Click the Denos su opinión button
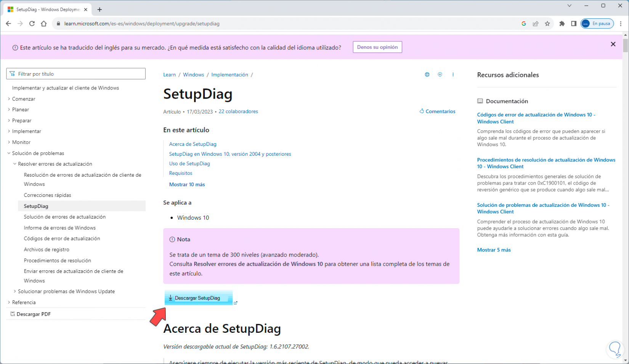Screen dimensions: 629x364 point(377,47)
